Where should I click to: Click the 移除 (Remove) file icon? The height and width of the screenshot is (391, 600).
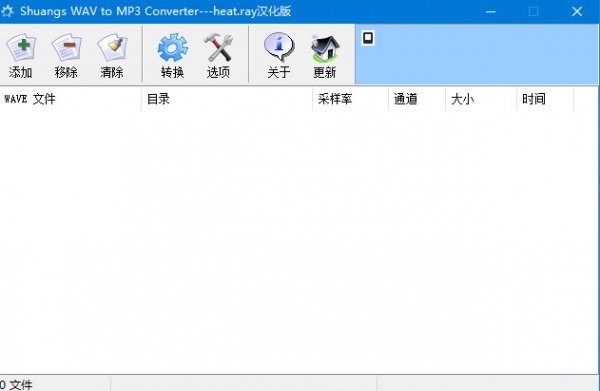click(x=67, y=48)
